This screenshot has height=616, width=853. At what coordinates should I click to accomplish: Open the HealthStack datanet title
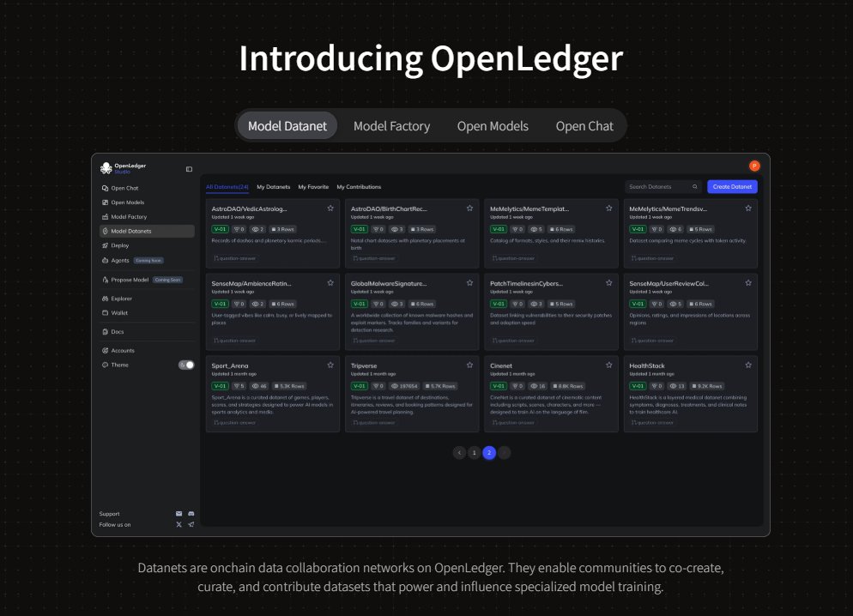click(647, 365)
